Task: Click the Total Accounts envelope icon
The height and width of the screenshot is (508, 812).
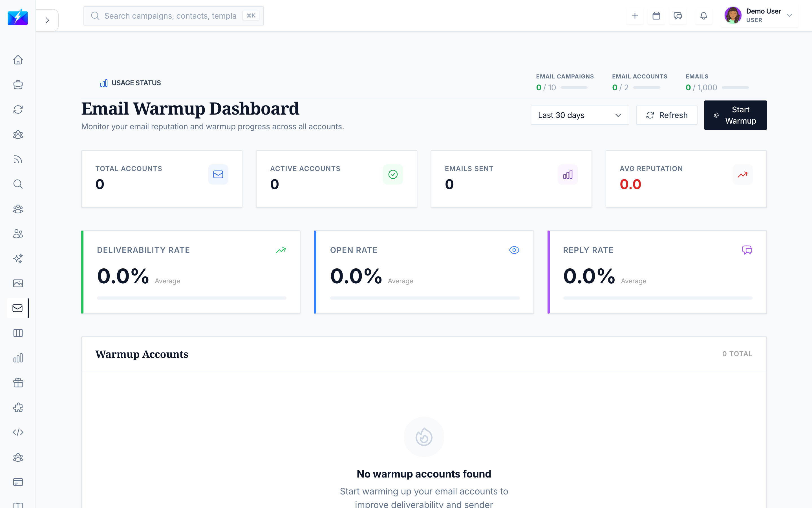Action: pyautogui.click(x=218, y=174)
